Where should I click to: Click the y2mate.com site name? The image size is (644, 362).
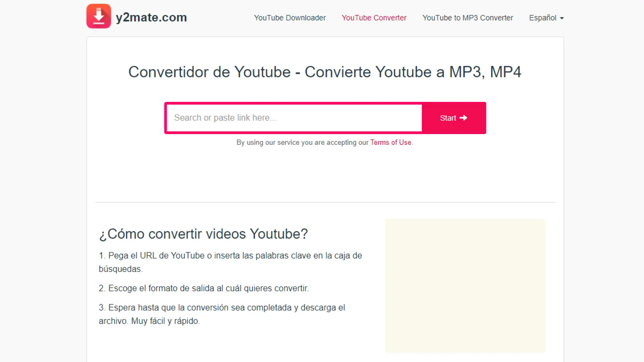(x=151, y=17)
